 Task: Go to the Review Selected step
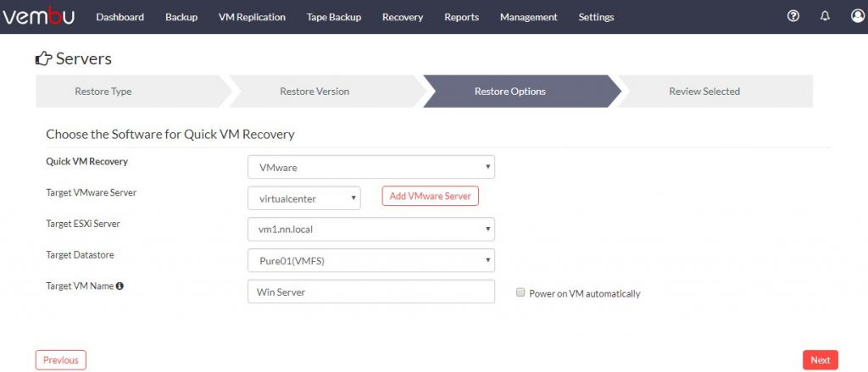point(714,92)
